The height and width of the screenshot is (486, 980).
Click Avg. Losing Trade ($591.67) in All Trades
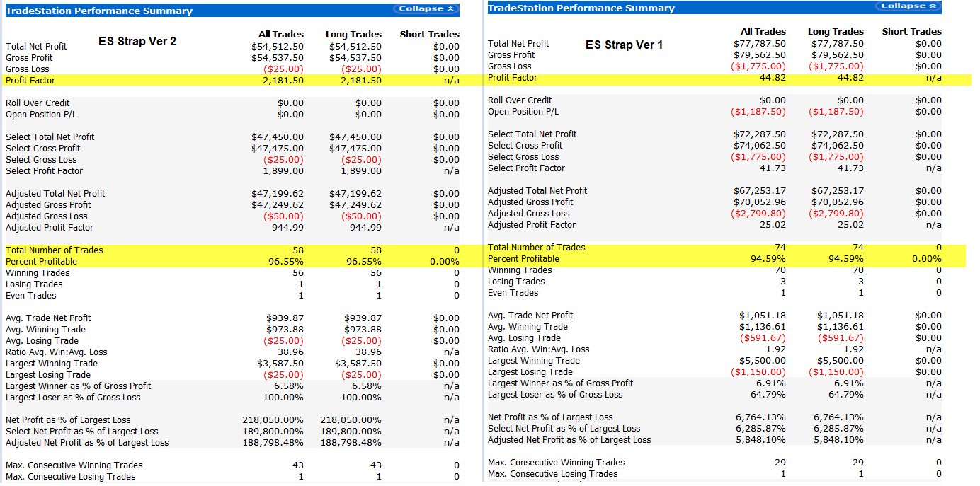[x=763, y=337]
